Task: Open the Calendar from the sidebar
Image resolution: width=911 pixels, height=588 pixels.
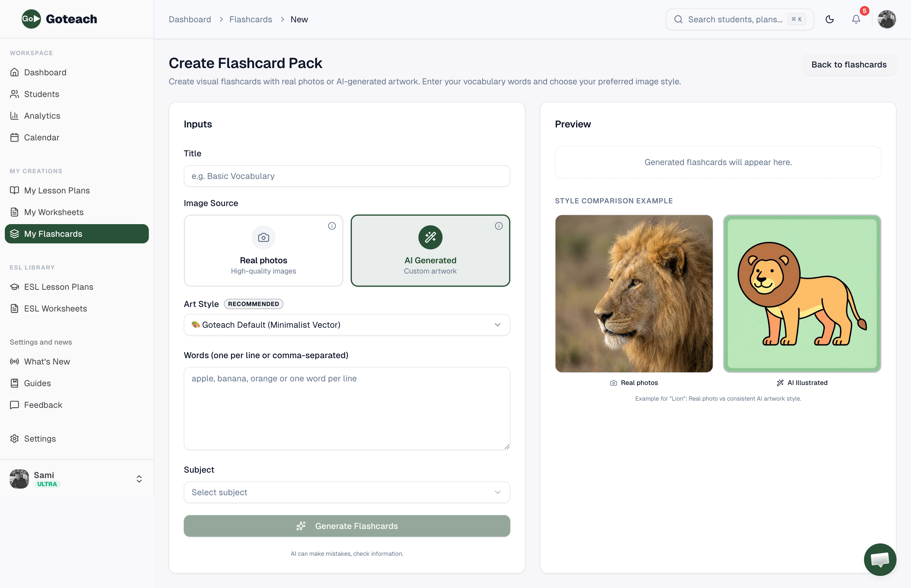Action: coord(42,137)
